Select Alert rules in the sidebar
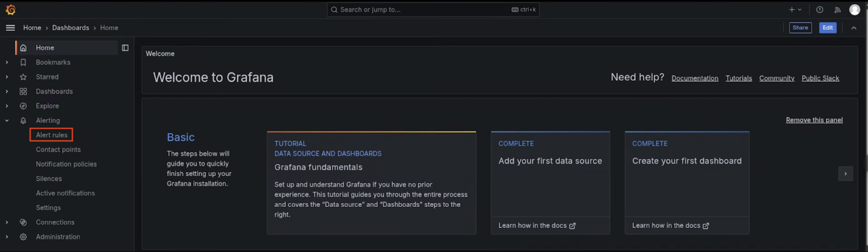 pyautogui.click(x=52, y=135)
